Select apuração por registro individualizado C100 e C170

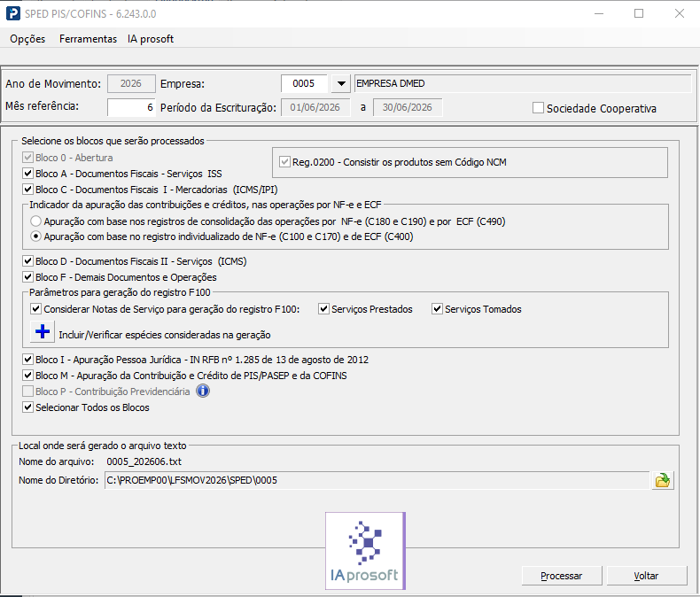point(35,236)
